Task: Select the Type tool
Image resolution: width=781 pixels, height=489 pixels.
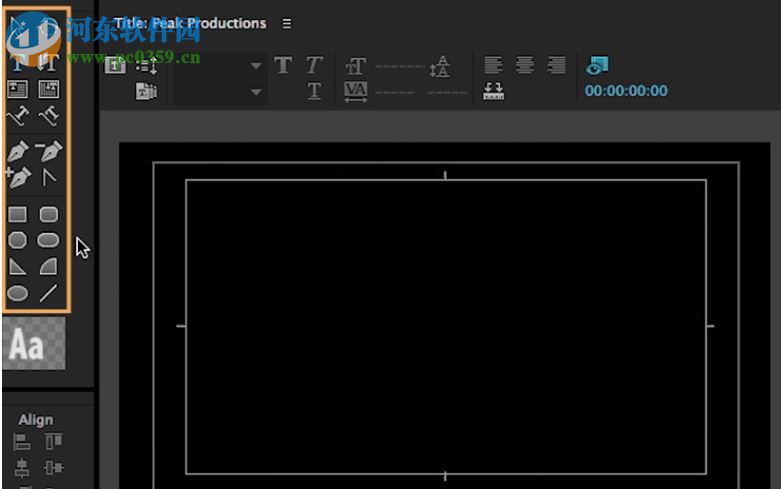Action: pos(18,63)
